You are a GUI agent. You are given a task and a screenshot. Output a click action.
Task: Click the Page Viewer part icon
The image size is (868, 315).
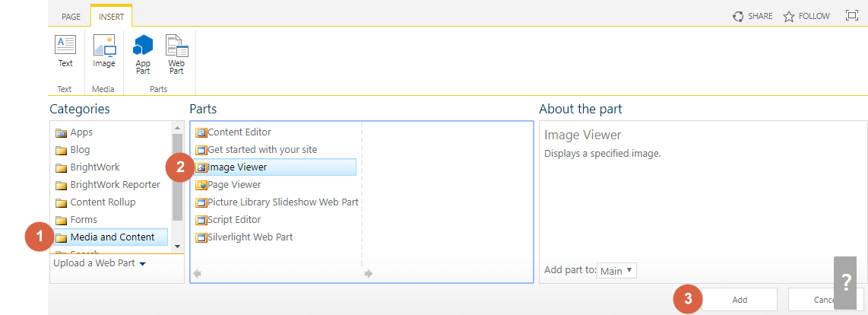pyautogui.click(x=201, y=185)
